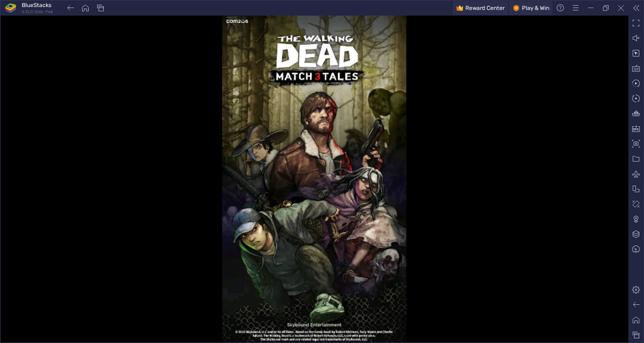Toggle fullscreen mode in sidebar
Image resolution: width=644 pixels, height=343 pixels.
point(636,23)
